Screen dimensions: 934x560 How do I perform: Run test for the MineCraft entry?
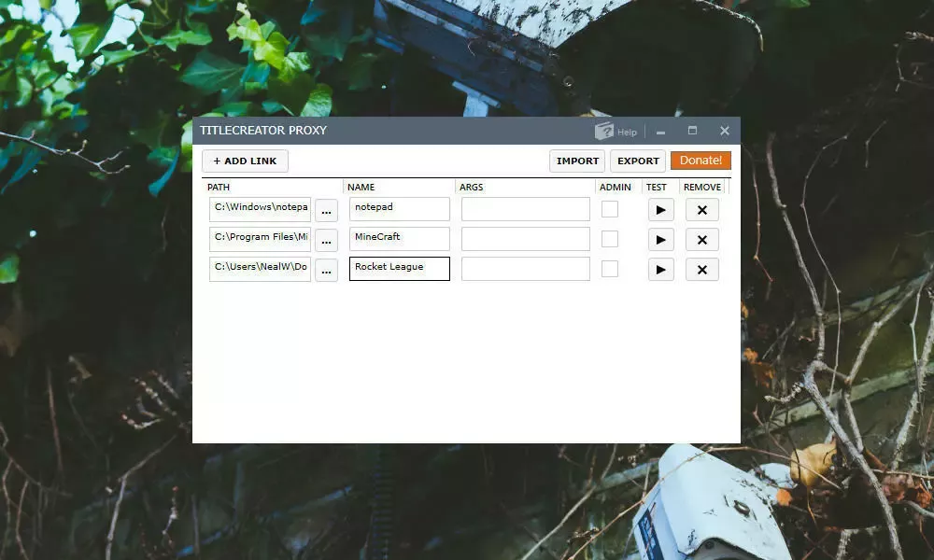pos(660,240)
